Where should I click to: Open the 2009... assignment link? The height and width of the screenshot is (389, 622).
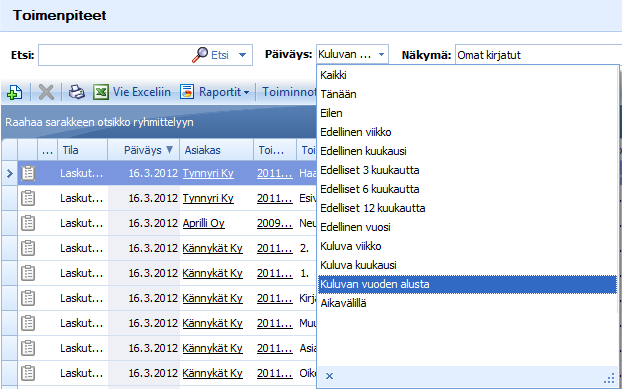(x=275, y=223)
